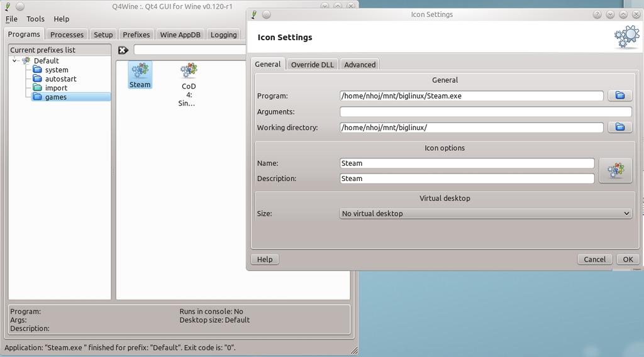Open the virtual desktop Size dropdown
Image resolution: width=644 pixels, height=357 pixels.
click(x=485, y=214)
